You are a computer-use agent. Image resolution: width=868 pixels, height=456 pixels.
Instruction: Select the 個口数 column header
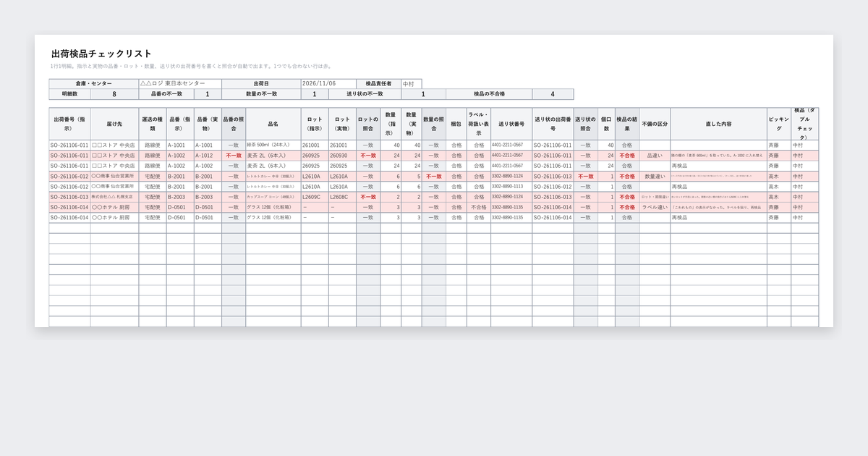coord(606,124)
